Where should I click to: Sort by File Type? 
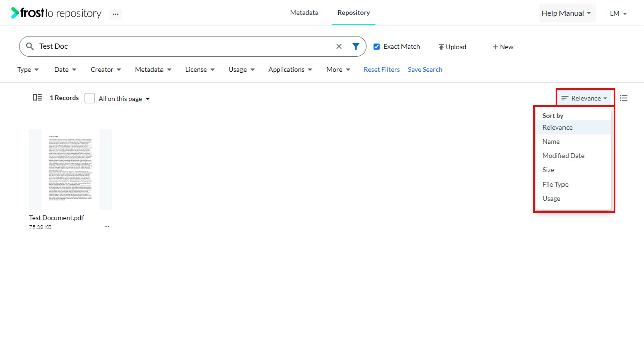(573, 184)
